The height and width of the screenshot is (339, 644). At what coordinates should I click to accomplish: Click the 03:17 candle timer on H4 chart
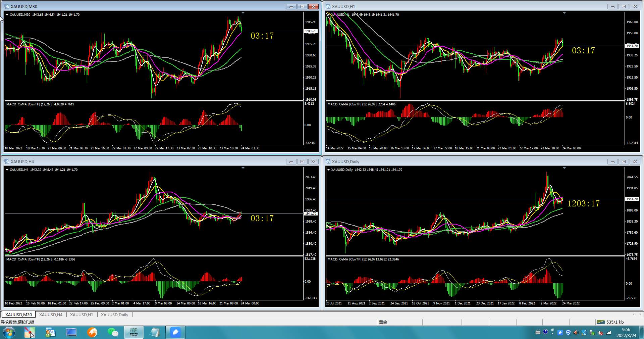tap(262, 219)
